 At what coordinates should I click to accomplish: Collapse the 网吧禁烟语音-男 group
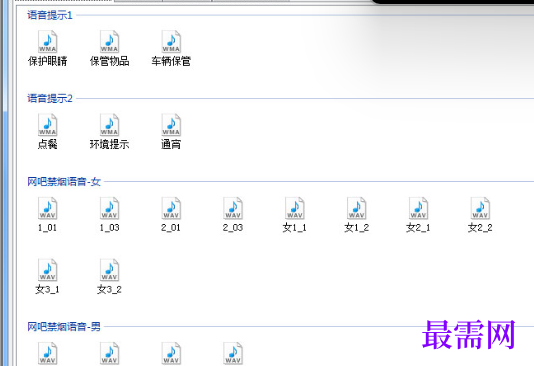(x=64, y=327)
